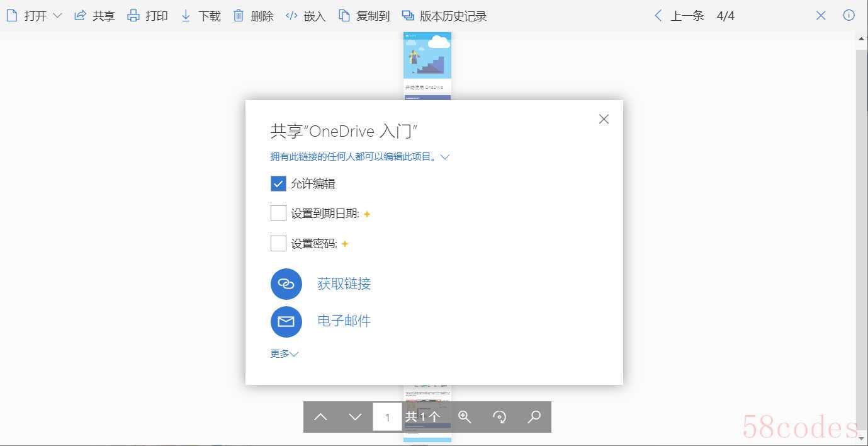Go to the previous page with up arrow

[x=320, y=417]
